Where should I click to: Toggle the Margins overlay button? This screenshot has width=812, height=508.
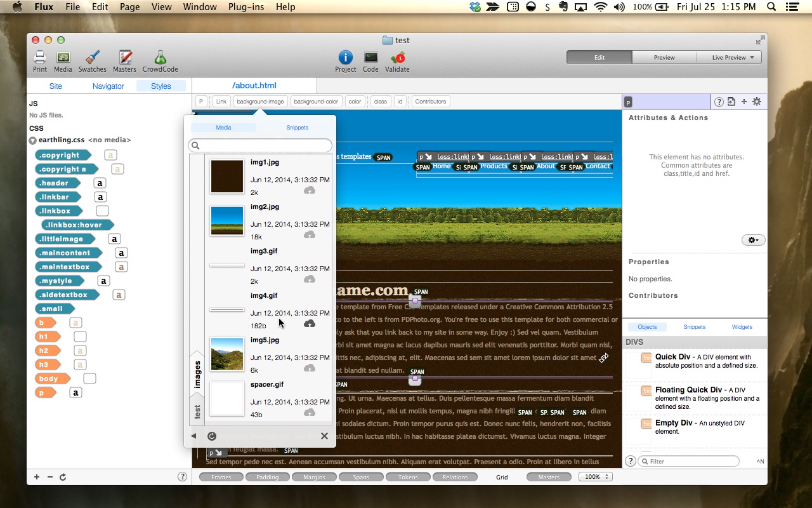314,477
